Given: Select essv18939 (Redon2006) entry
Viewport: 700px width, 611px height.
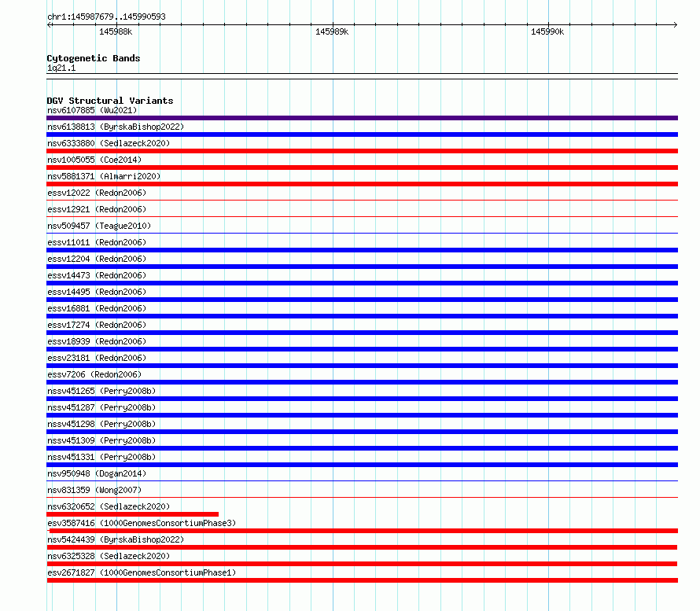Looking at the screenshot, I should point(97,341).
